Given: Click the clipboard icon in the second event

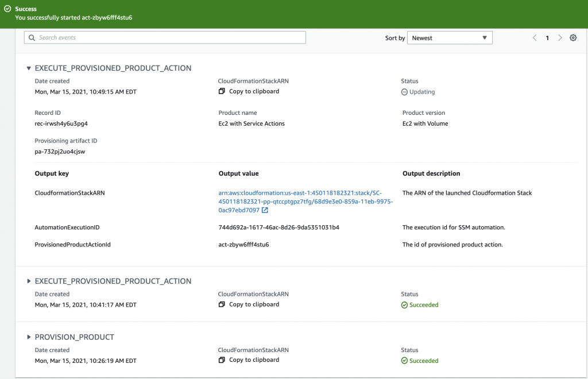Looking at the screenshot, I should pos(222,304).
